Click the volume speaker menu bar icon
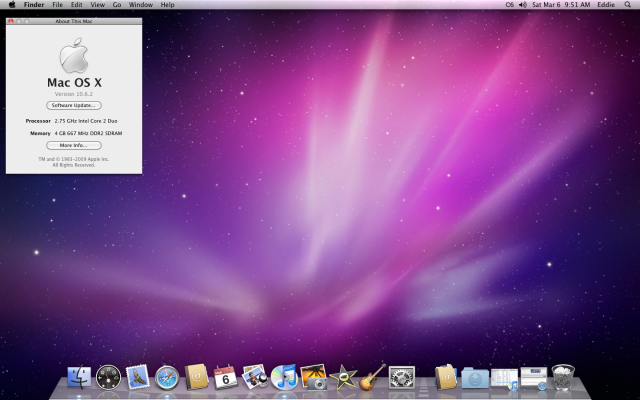Image resolution: width=640 pixels, height=400 pixels. 523,4
